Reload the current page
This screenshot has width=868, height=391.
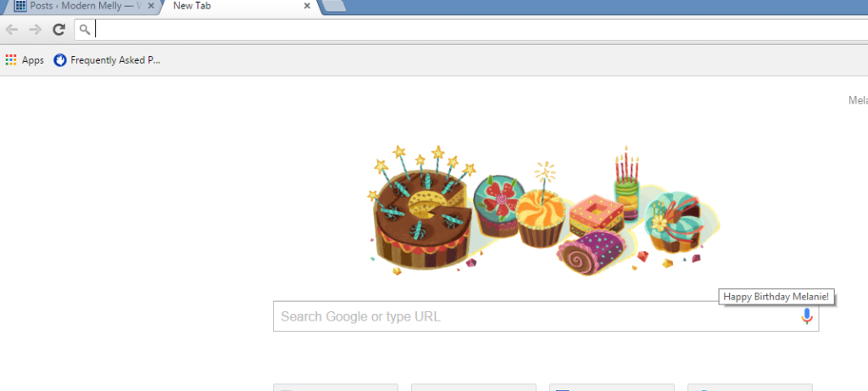[58, 30]
